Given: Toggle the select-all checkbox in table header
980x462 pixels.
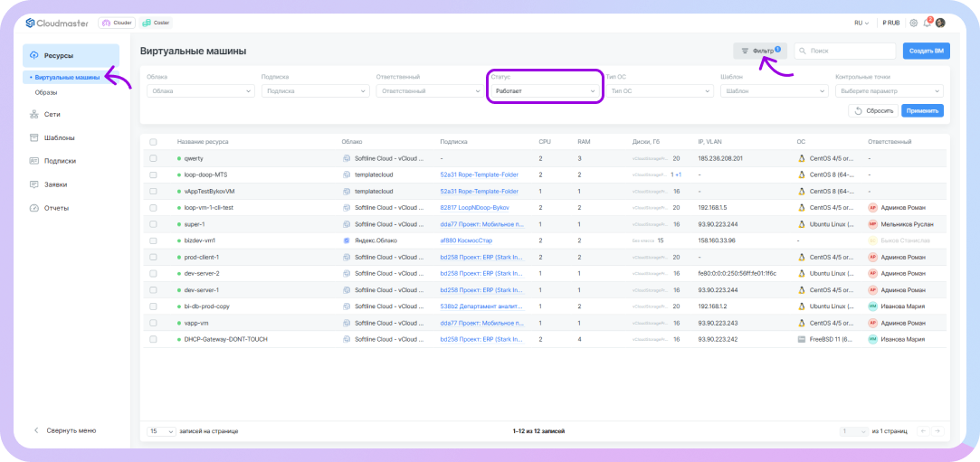Looking at the screenshot, I should click(153, 142).
